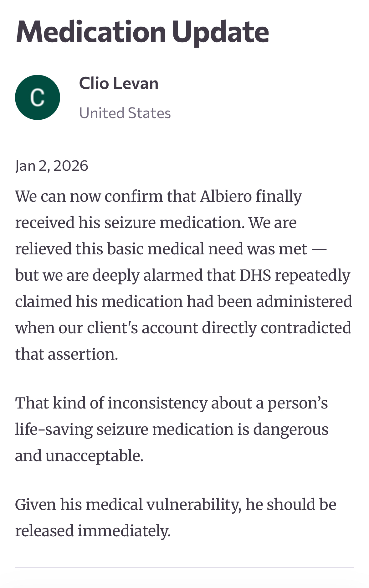Screen dimensions: 369x588
Task: Click the word "life-saving"
Action: (x=54, y=429)
